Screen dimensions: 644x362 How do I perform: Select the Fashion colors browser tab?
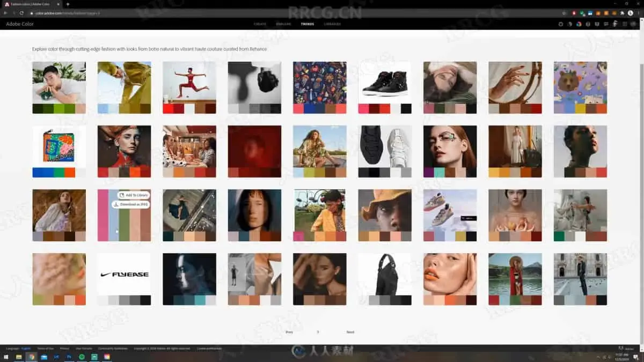point(32,4)
